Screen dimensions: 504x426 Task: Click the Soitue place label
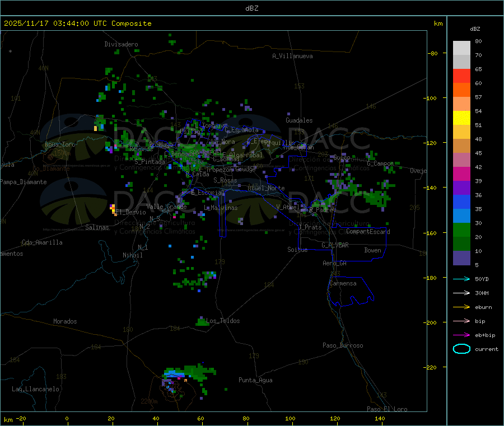(297, 250)
